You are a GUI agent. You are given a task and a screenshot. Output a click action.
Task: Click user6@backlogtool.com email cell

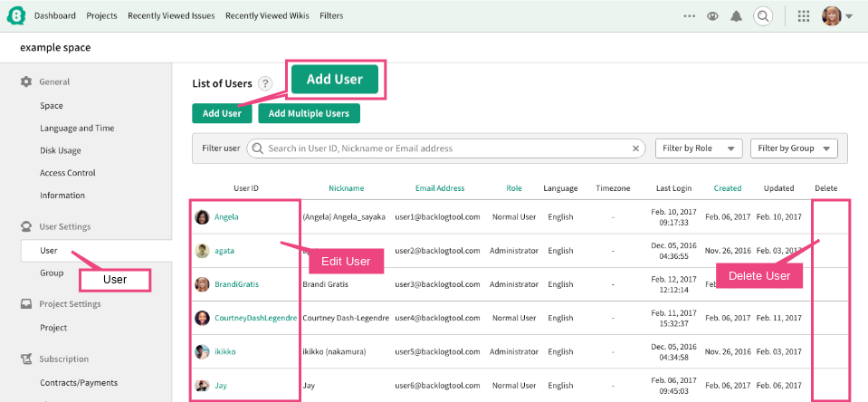click(437, 386)
